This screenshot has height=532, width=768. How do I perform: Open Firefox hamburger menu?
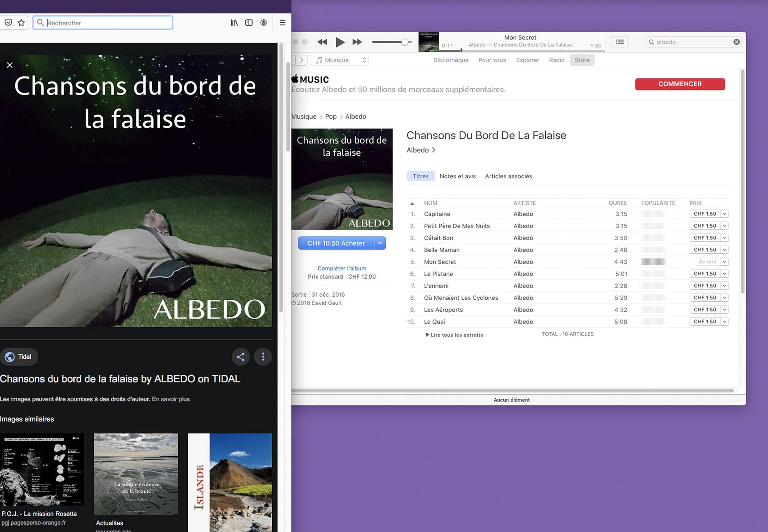click(x=282, y=23)
